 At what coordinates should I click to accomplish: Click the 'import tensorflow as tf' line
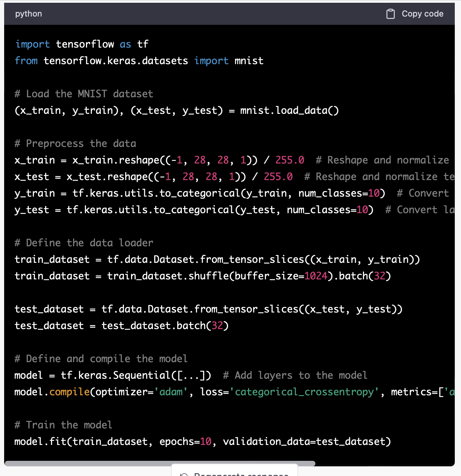[x=82, y=44]
